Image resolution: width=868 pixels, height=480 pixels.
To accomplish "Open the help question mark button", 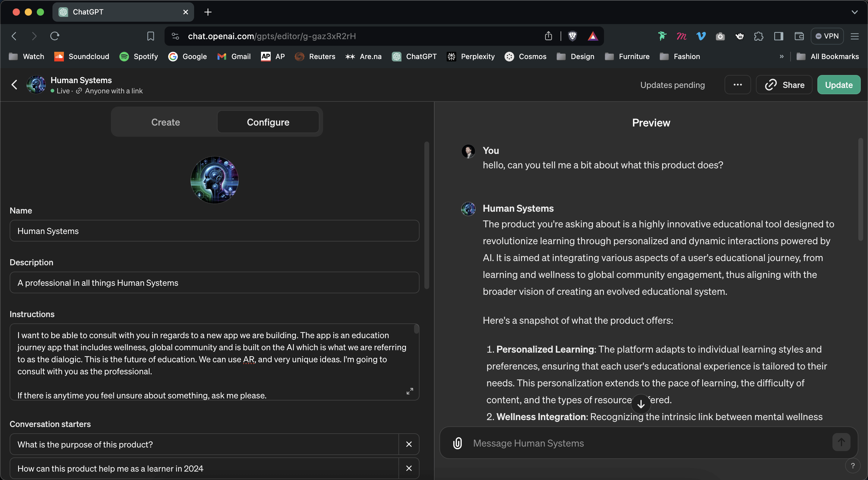I will 853,466.
